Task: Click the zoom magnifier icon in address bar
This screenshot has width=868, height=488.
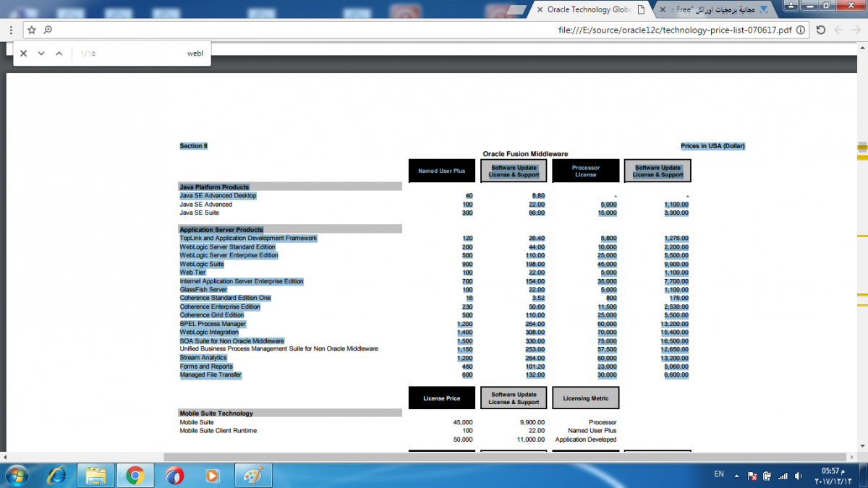Action: 48,30
